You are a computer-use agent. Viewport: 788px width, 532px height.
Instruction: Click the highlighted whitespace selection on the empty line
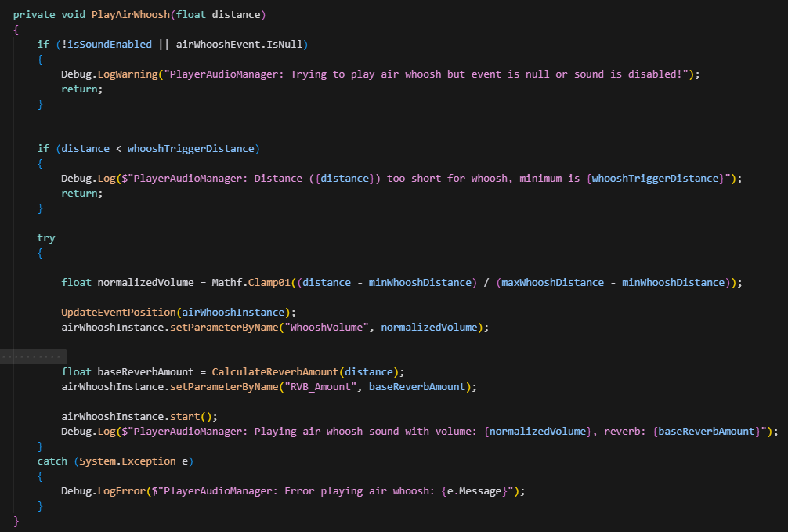click(x=34, y=356)
